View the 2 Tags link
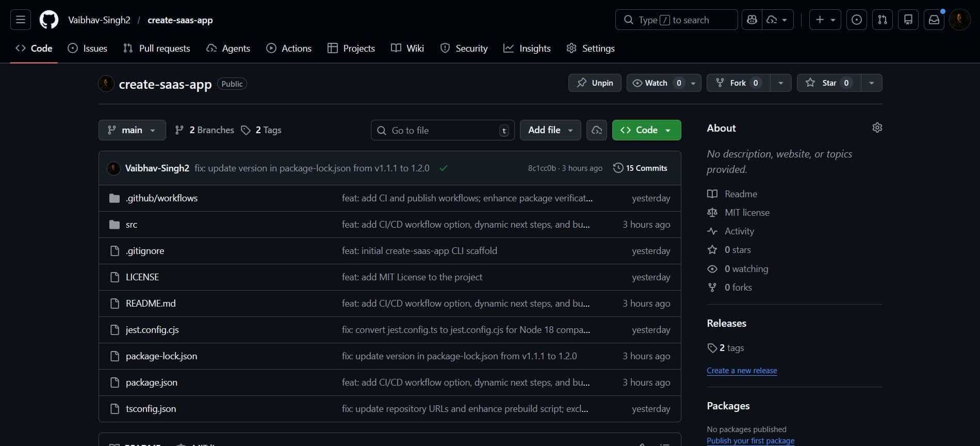980x446 pixels. (261, 130)
